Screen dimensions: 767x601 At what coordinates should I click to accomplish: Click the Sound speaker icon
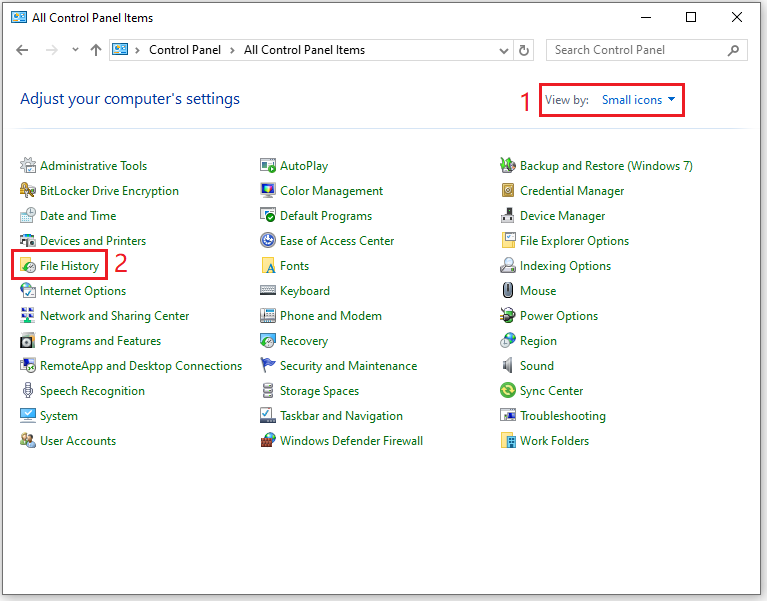tap(508, 365)
